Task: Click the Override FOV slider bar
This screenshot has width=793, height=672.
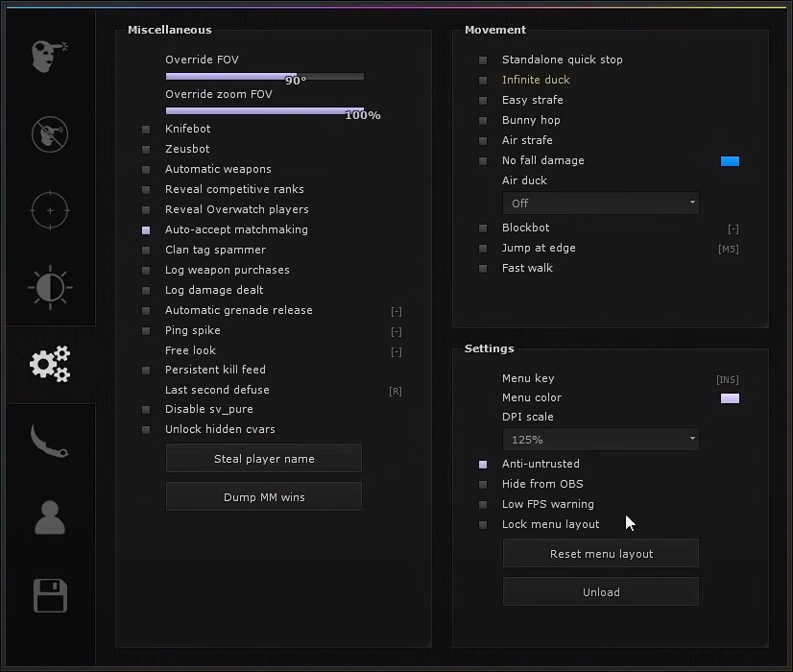Action: click(x=264, y=76)
